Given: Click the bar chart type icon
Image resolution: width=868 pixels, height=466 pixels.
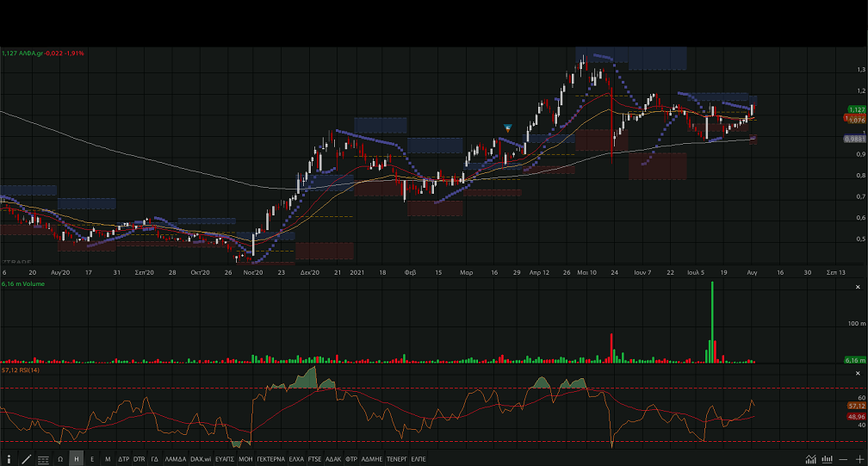Looking at the screenshot, I should 827,459.
